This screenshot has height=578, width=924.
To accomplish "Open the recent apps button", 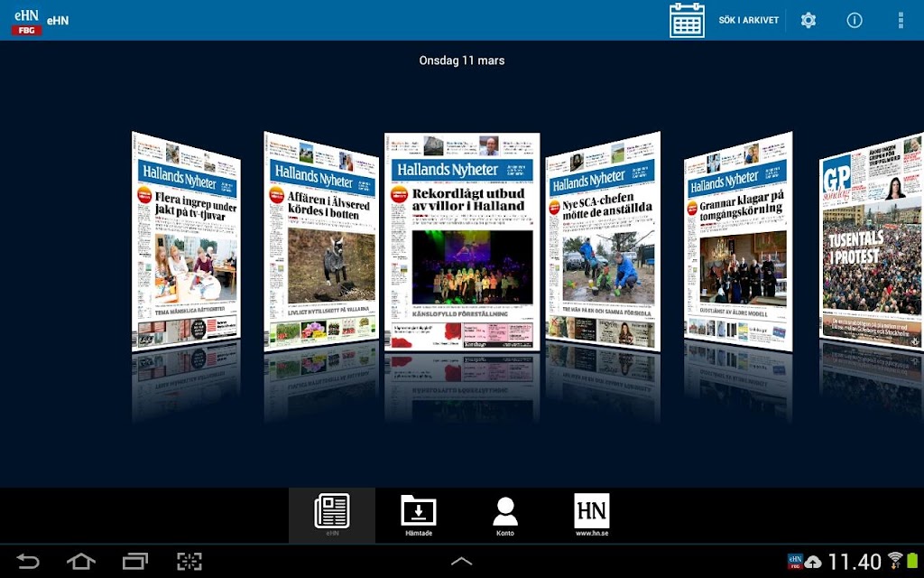I will [135, 561].
